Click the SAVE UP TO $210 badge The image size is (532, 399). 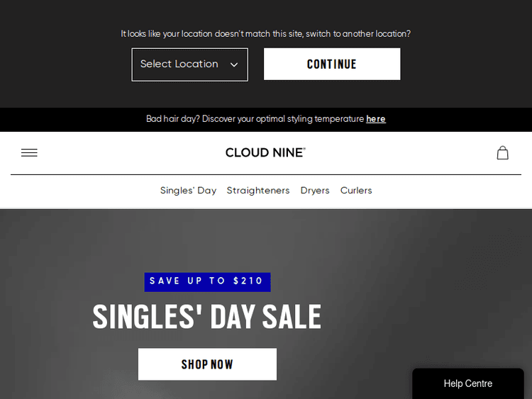pyautogui.click(x=207, y=281)
